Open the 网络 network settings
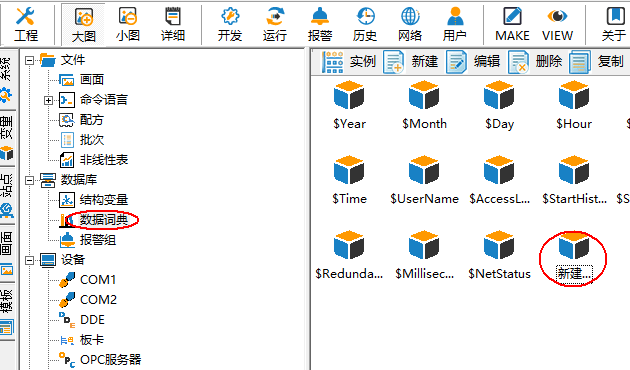Image resolution: width=630 pixels, height=370 pixels. pyautogui.click(x=410, y=24)
